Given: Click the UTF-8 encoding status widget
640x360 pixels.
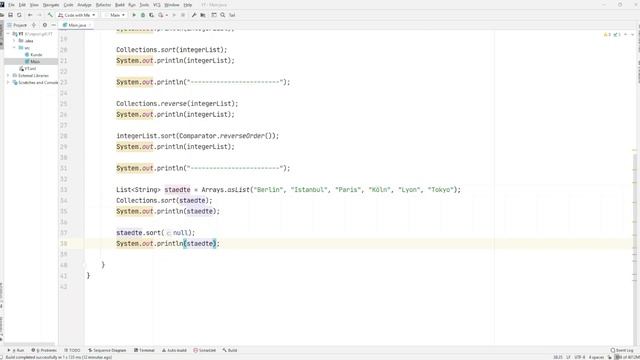Looking at the screenshot, I should [x=580, y=357].
